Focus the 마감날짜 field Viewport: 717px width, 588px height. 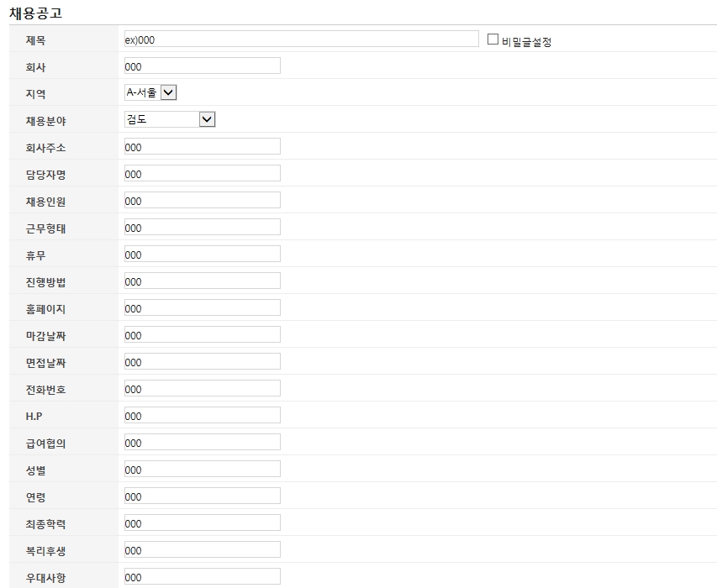[202, 334]
